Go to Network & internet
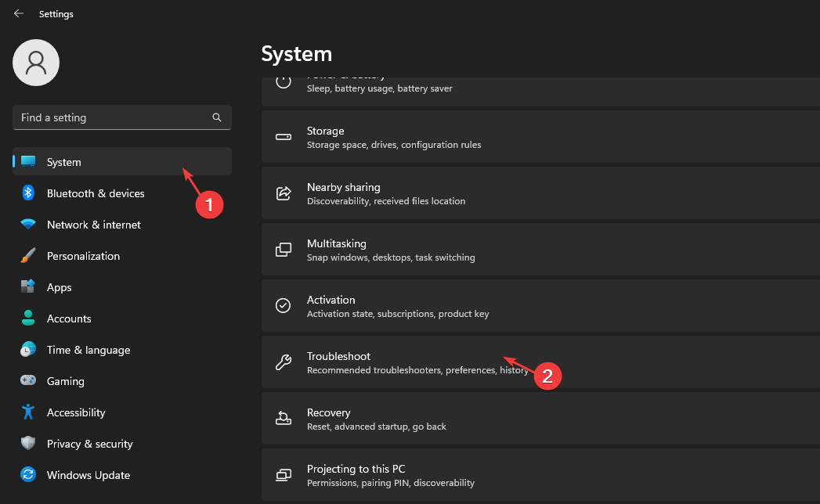The width and height of the screenshot is (820, 504). [x=122, y=225]
